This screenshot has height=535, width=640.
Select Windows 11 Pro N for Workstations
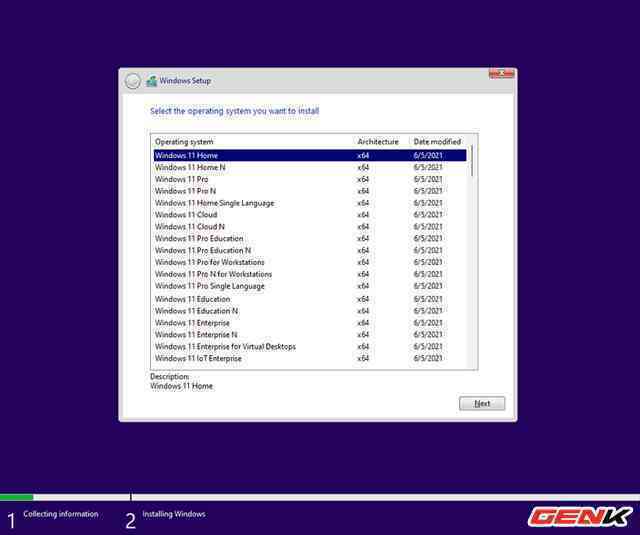310,274
